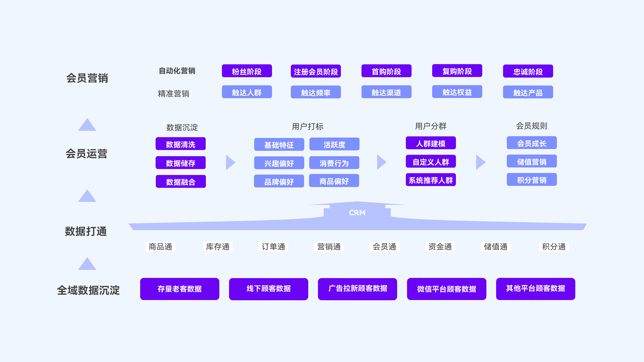Click the 积分通 label
Screen dimensions: 644x362
(554, 247)
